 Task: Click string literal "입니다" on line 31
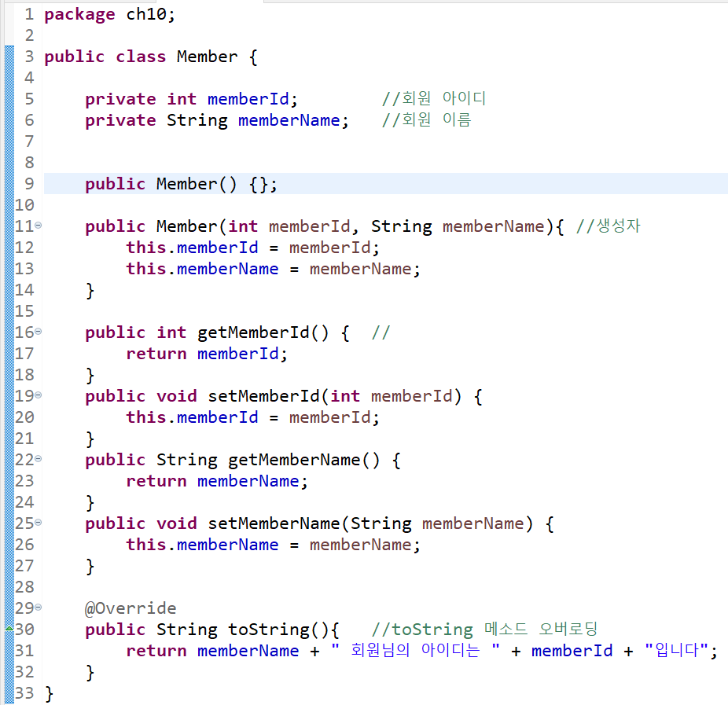coord(676,650)
